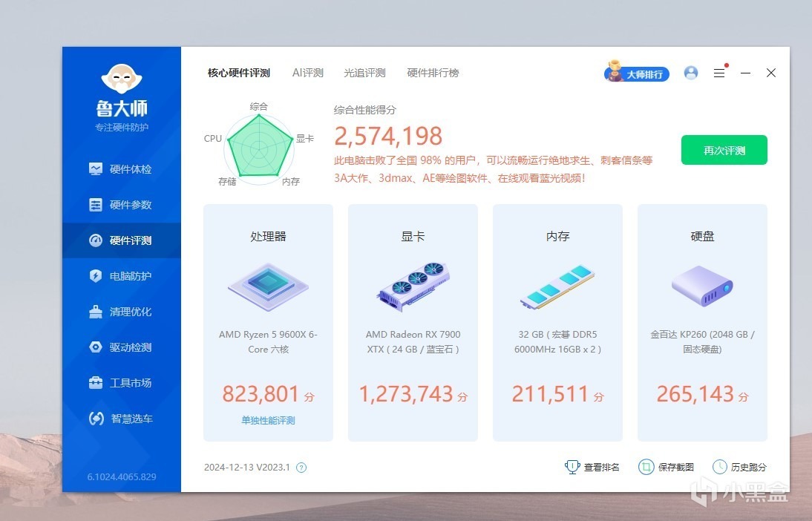
Task: Click the 历史跑分 clock icon
Action: [x=720, y=467]
